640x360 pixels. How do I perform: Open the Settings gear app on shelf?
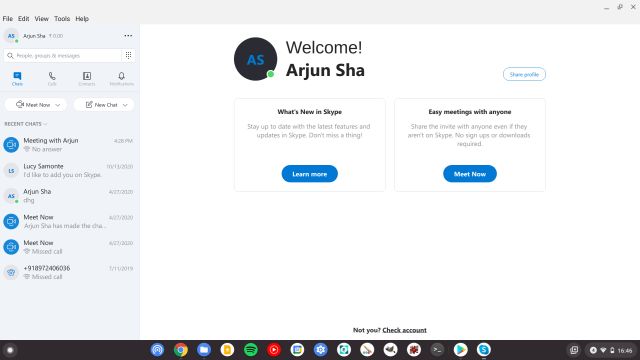coord(320,350)
